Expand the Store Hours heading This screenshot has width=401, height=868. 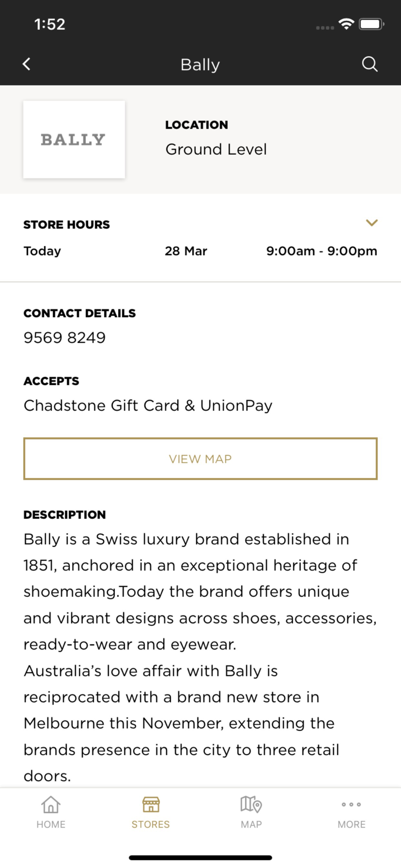(x=66, y=225)
